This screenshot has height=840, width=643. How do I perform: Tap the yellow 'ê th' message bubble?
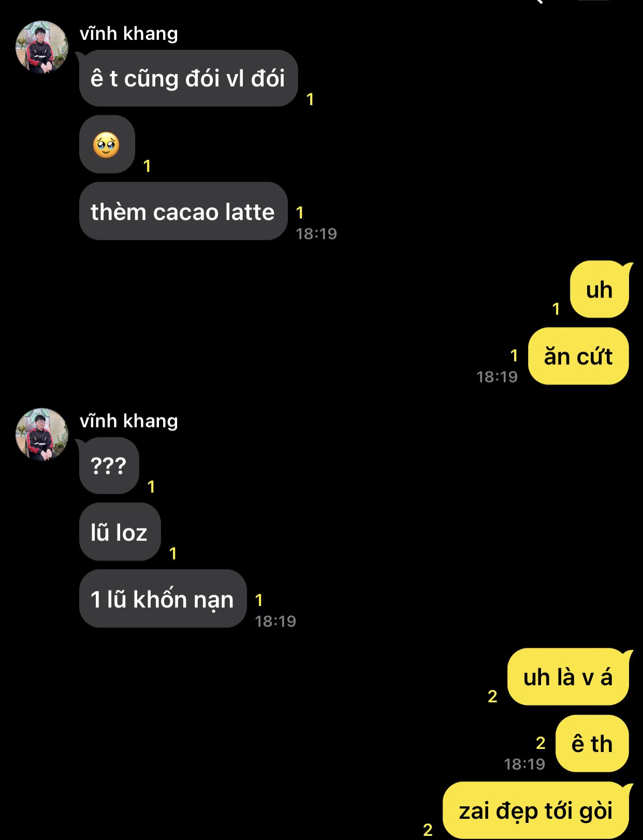[592, 743]
